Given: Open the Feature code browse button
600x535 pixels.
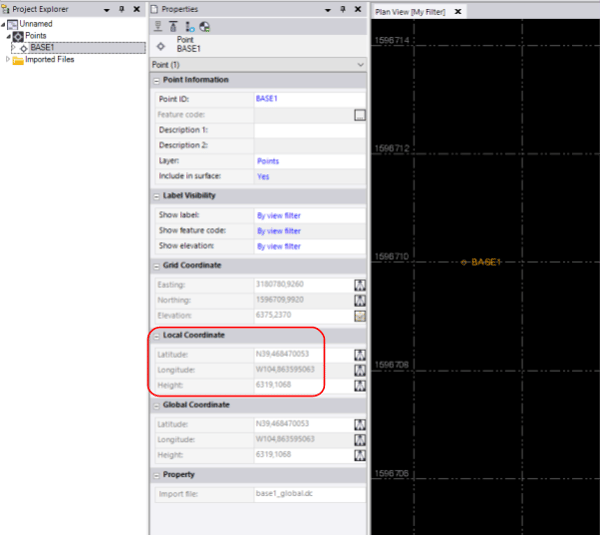Looking at the screenshot, I should [x=360, y=115].
